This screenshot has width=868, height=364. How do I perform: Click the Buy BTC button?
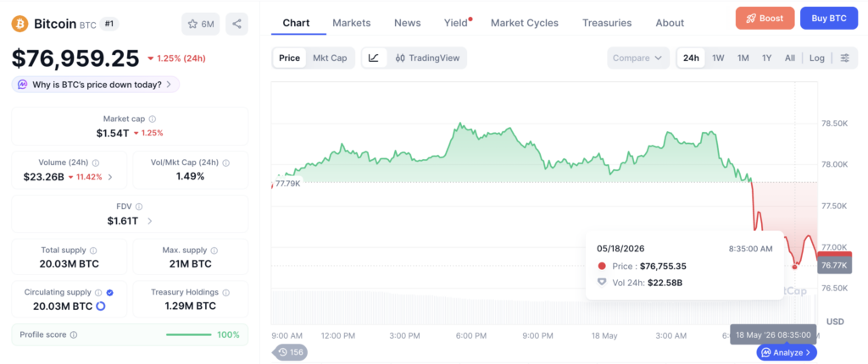829,19
